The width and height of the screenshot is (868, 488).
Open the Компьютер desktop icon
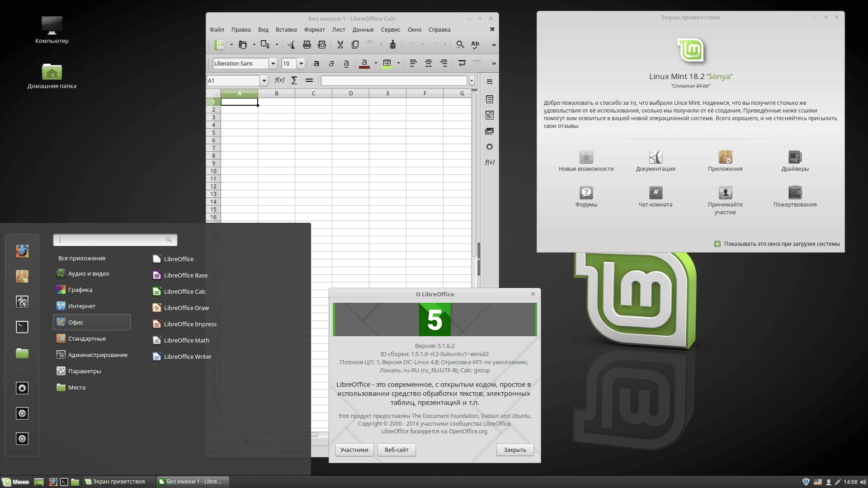[x=52, y=30]
